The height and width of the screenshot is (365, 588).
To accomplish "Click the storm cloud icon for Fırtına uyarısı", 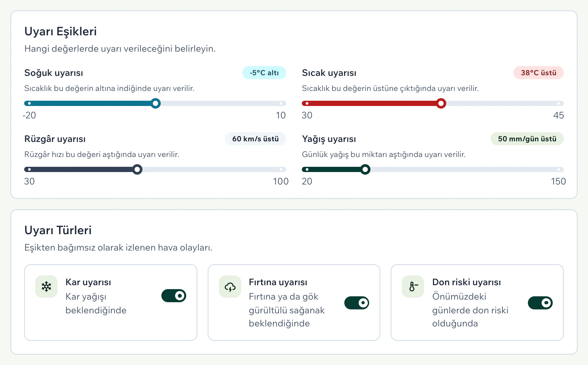I will tap(230, 287).
